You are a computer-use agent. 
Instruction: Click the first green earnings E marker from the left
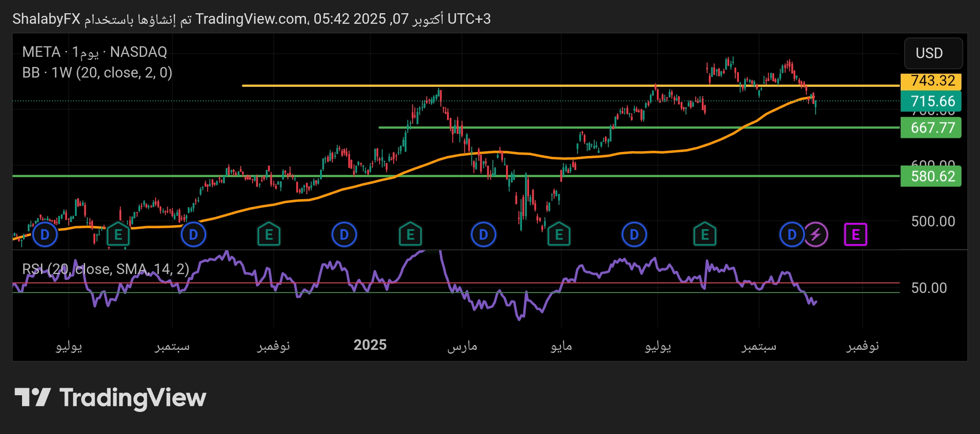[118, 234]
